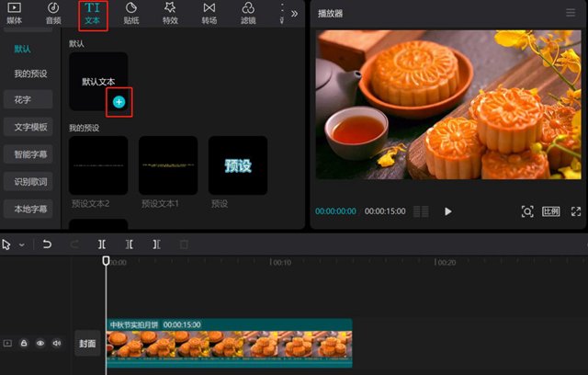Open the 媒体 (Media) tab
Viewport: 588px width, 375px height.
(14, 13)
